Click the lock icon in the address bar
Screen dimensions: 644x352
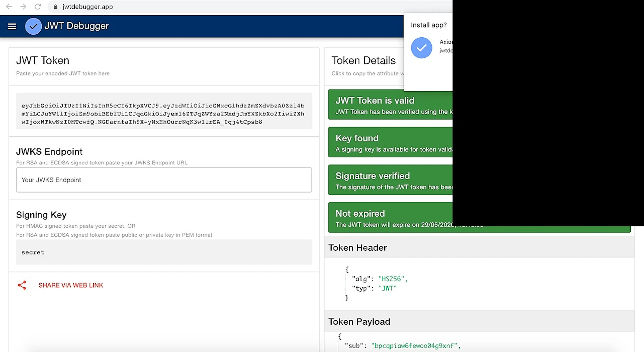pos(56,7)
